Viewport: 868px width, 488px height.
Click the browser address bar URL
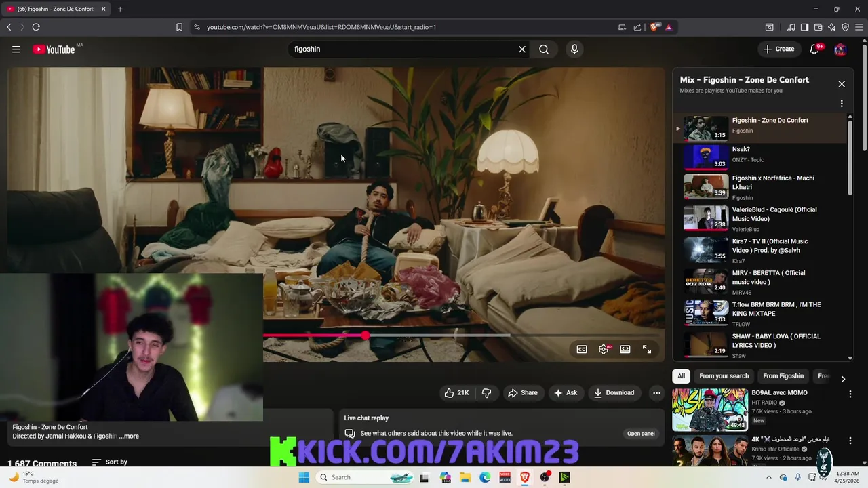point(321,27)
